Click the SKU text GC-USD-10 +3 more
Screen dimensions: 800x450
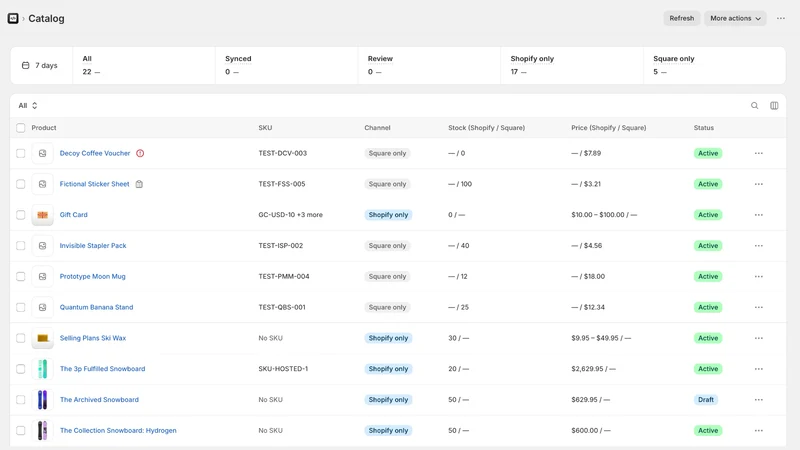pos(290,215)
